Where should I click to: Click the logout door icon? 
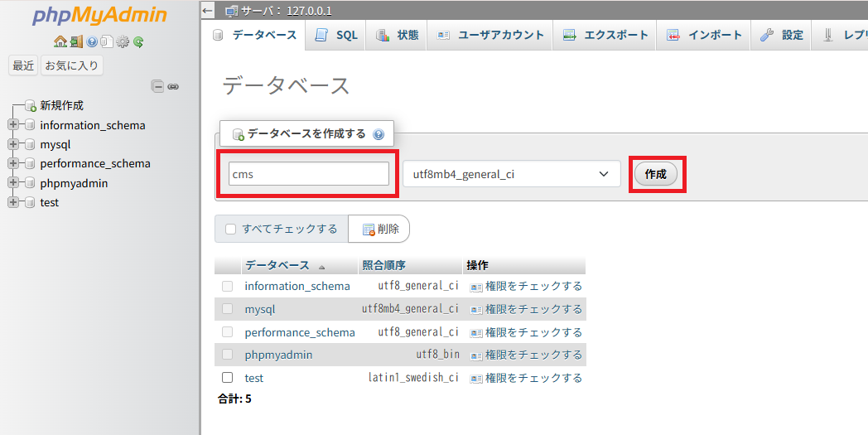75,41
